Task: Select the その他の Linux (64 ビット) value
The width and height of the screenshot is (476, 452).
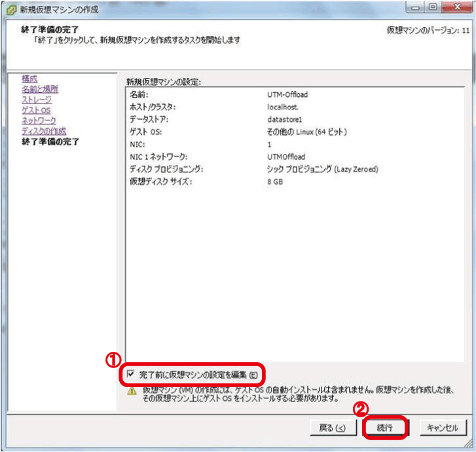Action: 306,132
